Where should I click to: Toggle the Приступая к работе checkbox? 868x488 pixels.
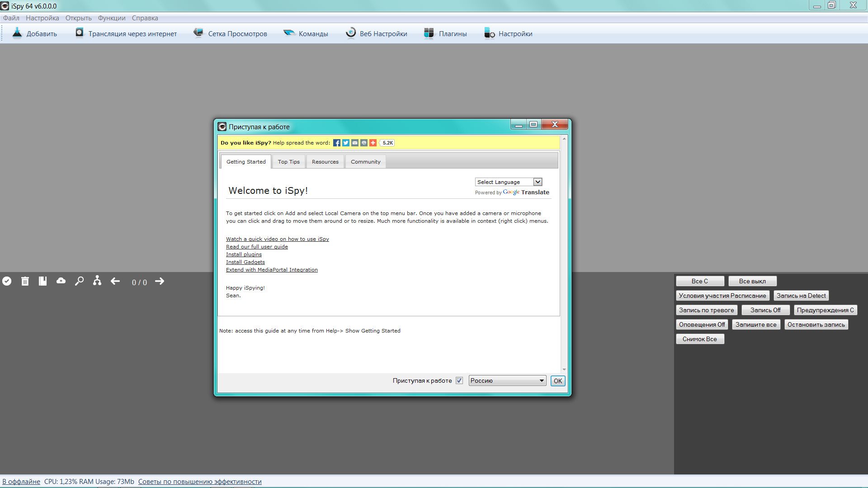[x=459, y=380]
